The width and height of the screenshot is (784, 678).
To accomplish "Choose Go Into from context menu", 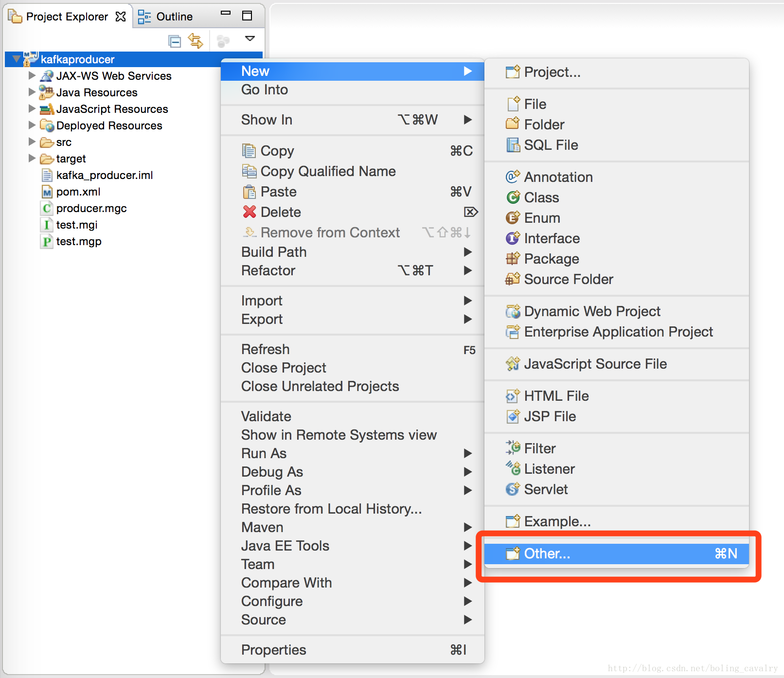I will (x=353, y=89).
